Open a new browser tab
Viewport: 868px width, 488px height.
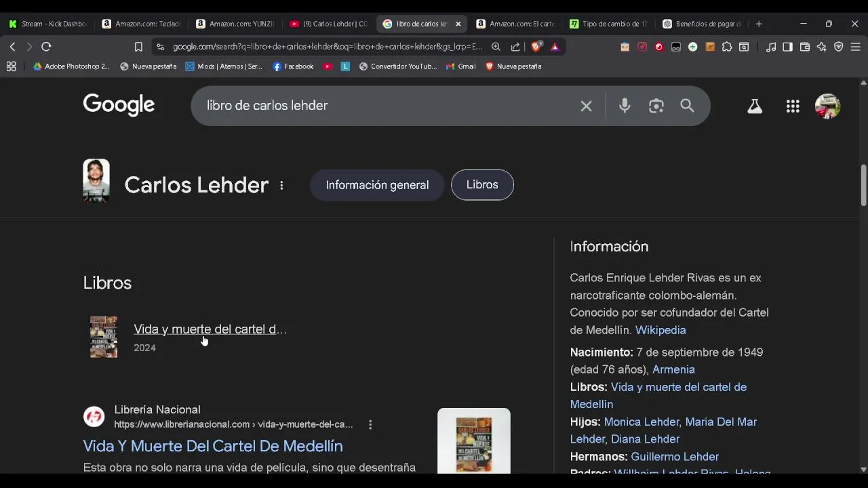pyautogui.click(x=759, y=24)
